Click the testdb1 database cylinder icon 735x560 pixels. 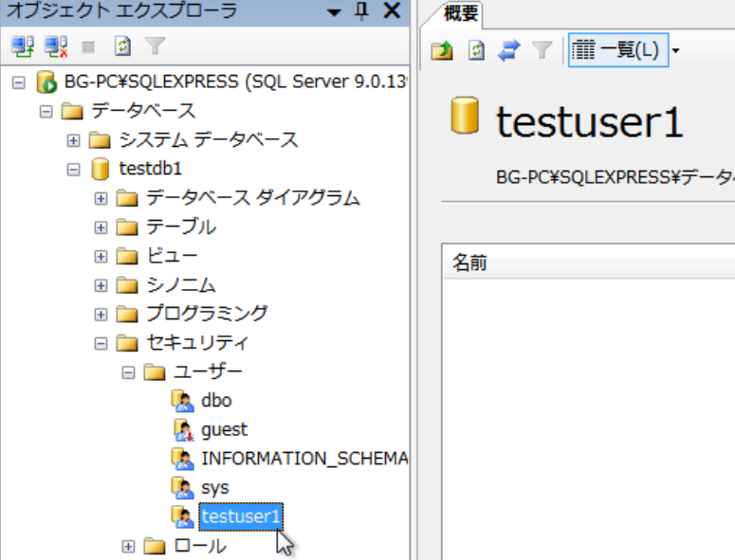point(101,169)
